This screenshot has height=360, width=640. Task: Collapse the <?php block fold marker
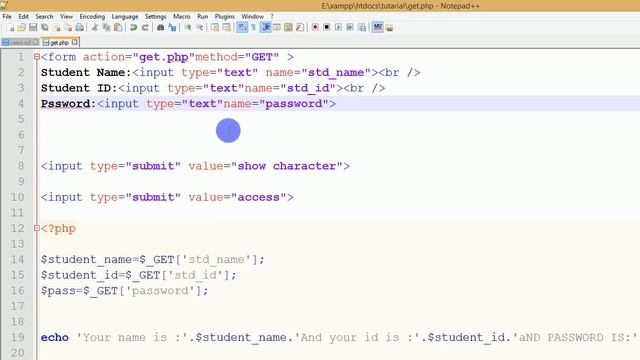click(x=37, y=228)
